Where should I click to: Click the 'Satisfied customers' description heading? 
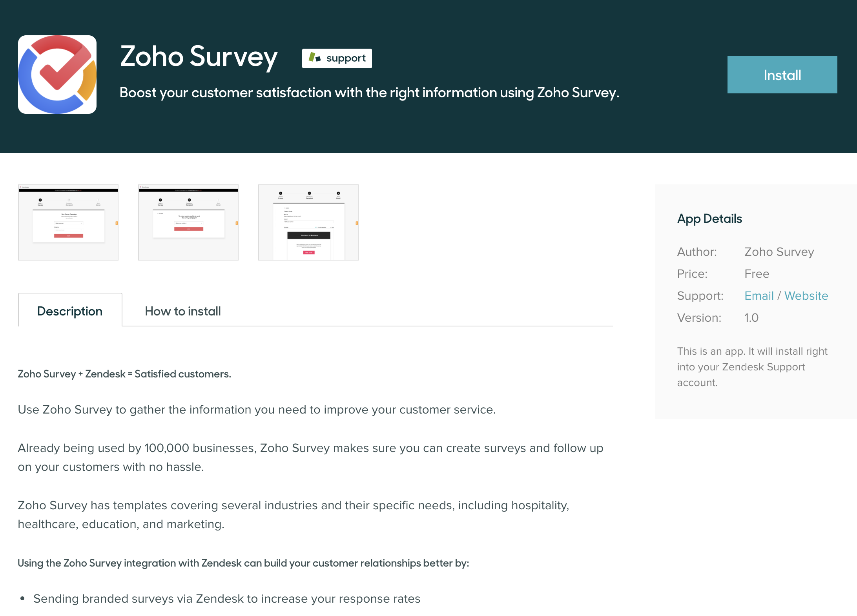[x=124, y=374]
